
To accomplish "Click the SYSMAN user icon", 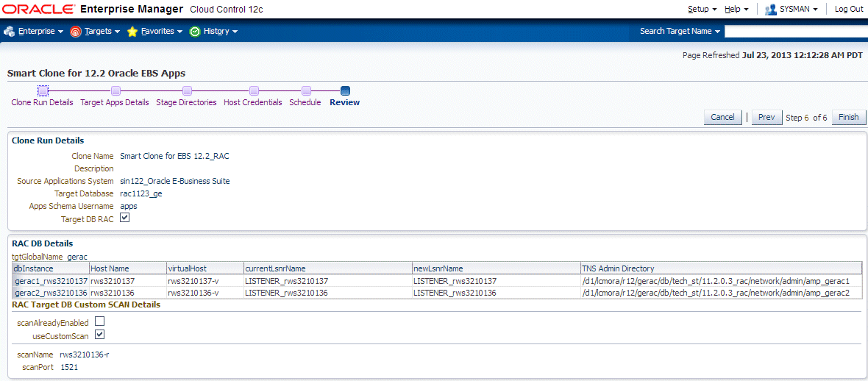I will coord(771,10).
